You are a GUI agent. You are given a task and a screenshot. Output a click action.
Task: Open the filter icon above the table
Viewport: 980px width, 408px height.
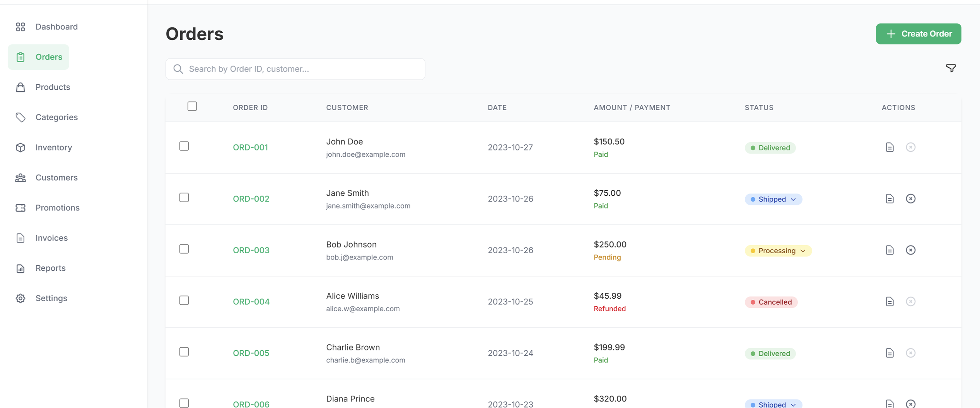pos(951,68)
